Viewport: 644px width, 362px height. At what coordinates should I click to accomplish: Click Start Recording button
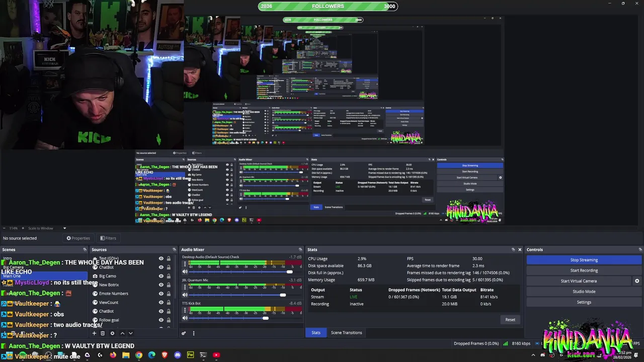[x=584, y=270]
